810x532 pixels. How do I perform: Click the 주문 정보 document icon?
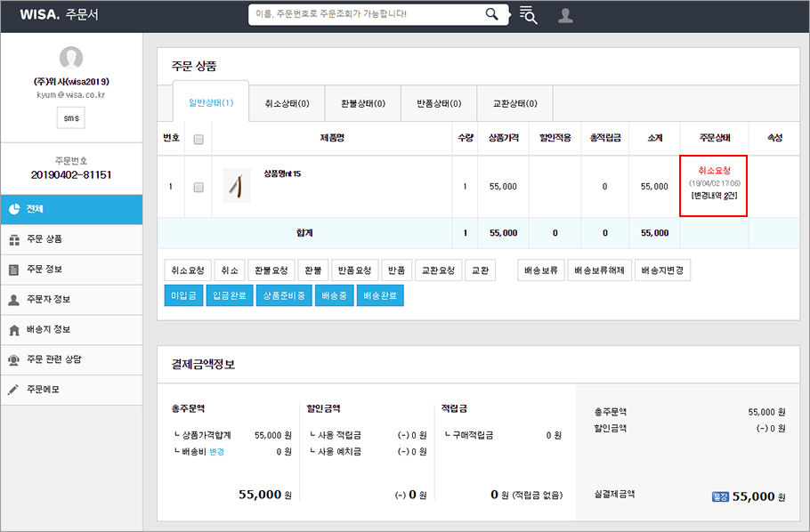pyautogui.click(x=14, y=270)
